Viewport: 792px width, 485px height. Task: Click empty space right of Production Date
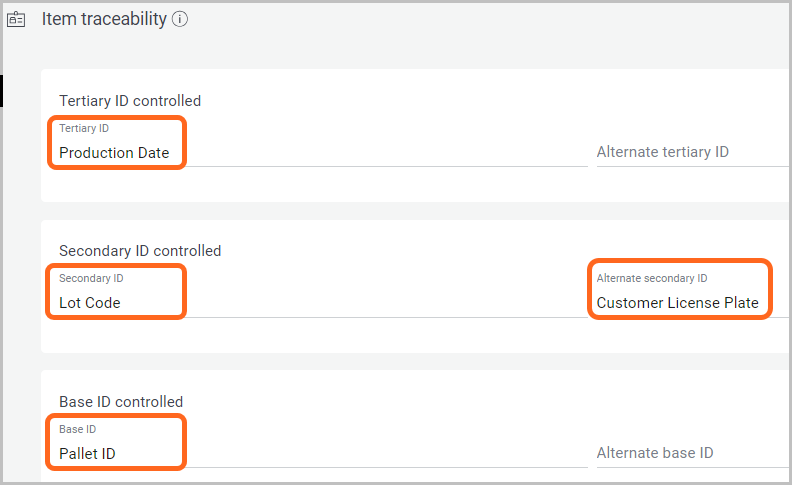click(380, 153)
